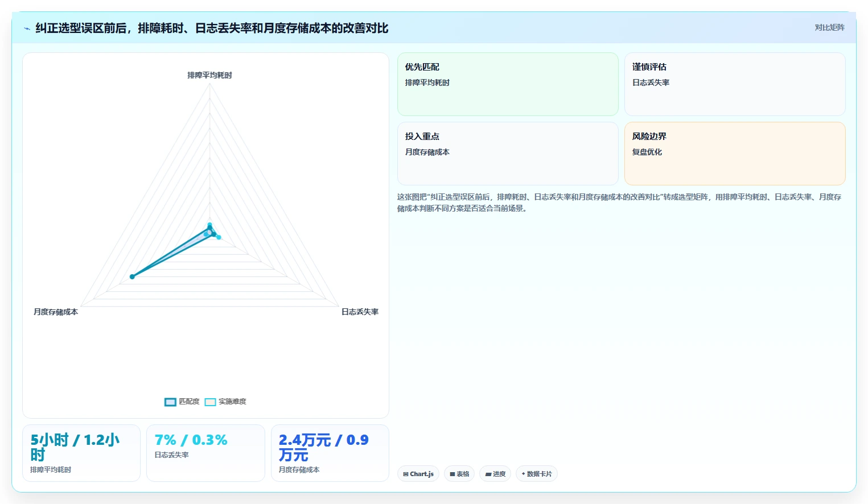Select the 谨慎评估 card
The image size is (868, 504).
tap(735, 84)
